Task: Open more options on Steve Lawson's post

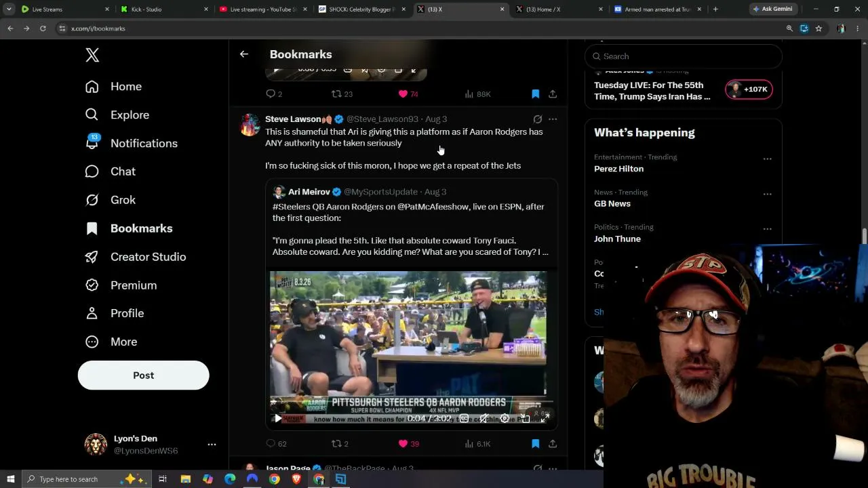Action: click(x=553, y=119)
